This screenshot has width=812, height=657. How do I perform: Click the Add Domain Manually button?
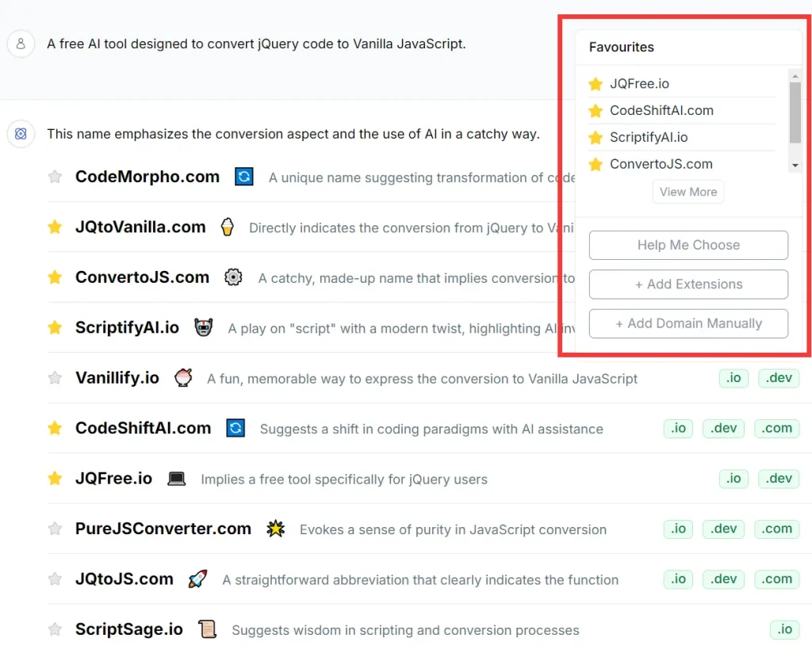coord(688,323)
